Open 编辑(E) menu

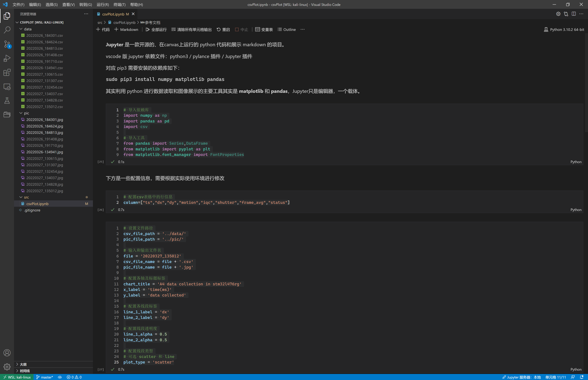click(x=35, y=4)
